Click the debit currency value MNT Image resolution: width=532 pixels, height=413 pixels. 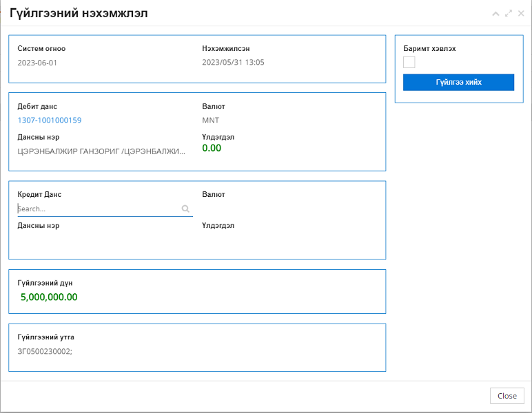(x=211, y=120)
